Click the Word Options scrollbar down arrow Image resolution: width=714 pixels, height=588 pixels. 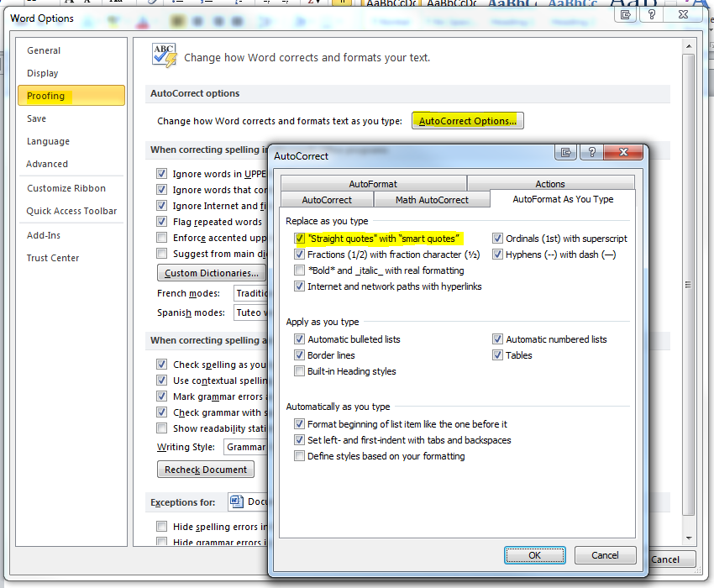click(689, 538)
